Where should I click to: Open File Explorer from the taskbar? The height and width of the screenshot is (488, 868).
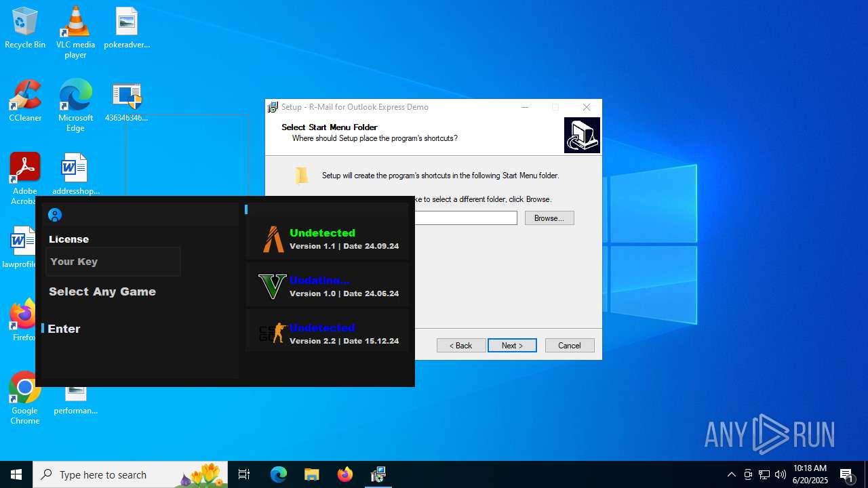[312, 474]
